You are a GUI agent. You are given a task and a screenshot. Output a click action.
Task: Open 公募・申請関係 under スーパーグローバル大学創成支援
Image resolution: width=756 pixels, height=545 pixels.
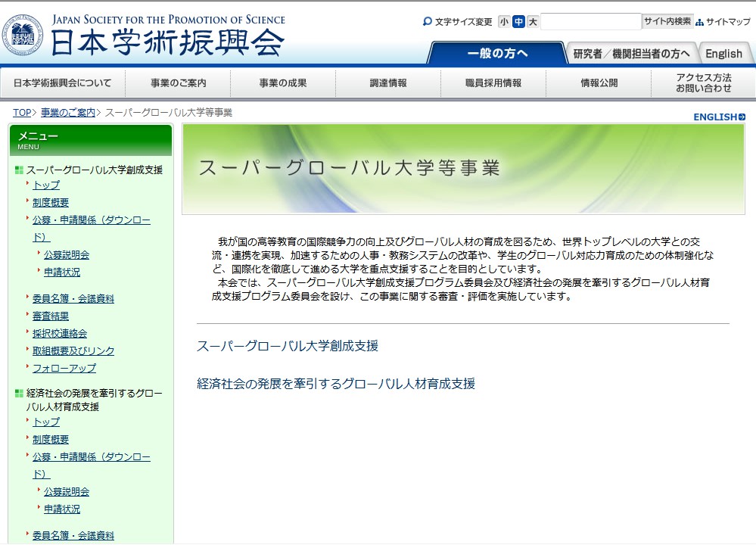point(91,229)
